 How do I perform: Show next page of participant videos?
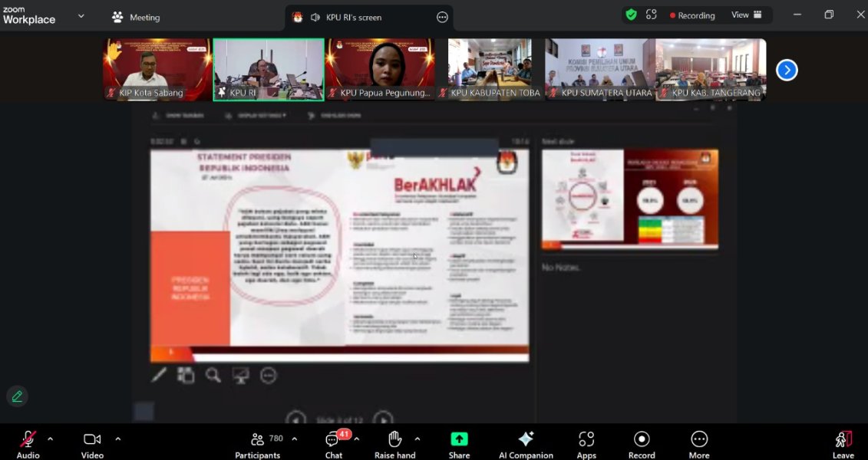click(787, 71)
